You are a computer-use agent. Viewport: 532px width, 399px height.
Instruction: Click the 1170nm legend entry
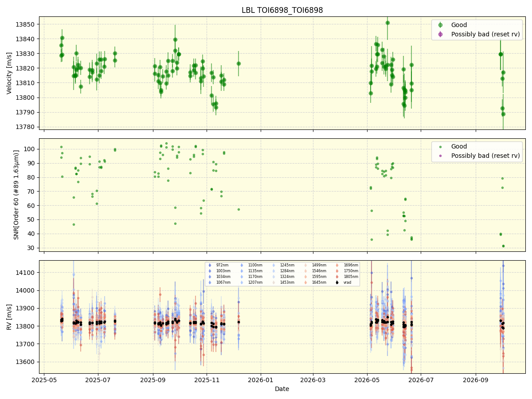pos(255,277)
